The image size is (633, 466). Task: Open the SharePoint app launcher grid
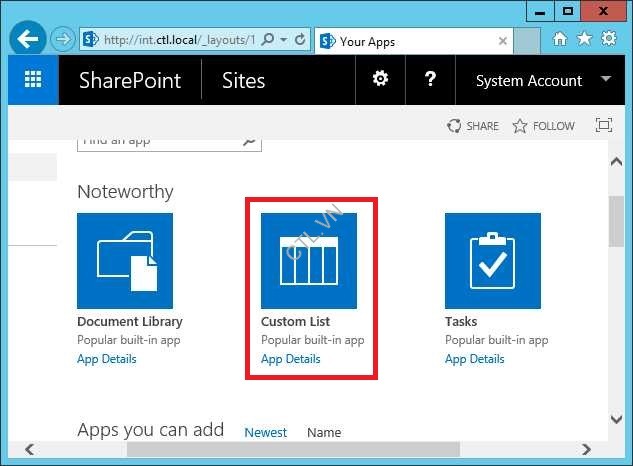click(33, 80)
